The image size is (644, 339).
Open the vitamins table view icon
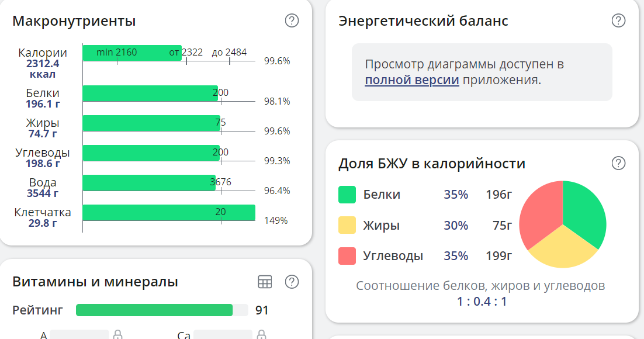(x=266, y=281)
